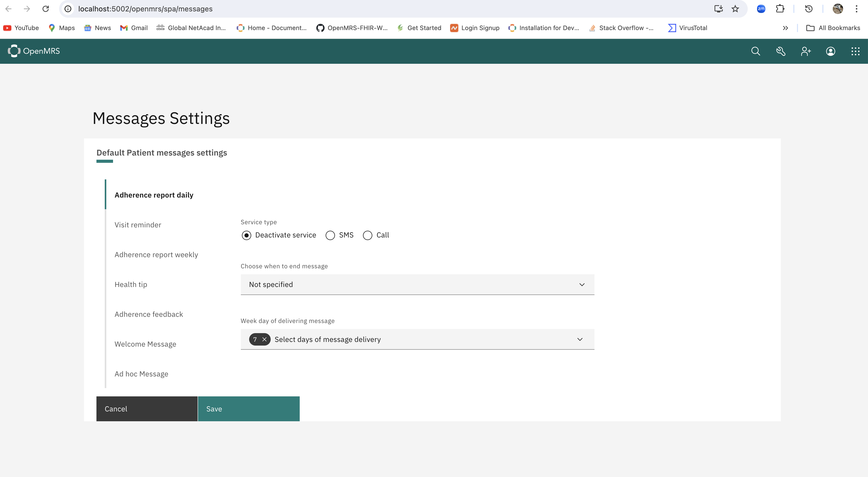Image resolution: width=868 pixels, height=477 pixels.
Task: Select the Call service type
Action: pyautogui.click(x=367, y=235)
